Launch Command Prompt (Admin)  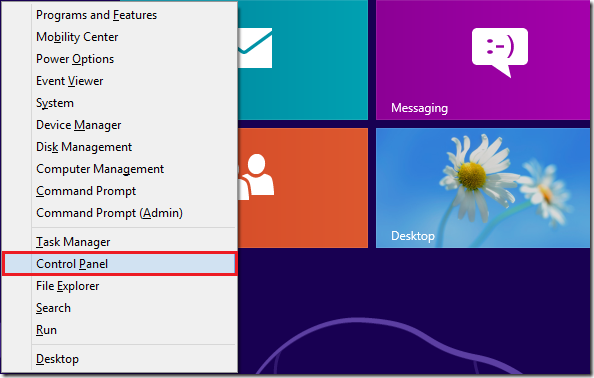(x=120, y=213)
